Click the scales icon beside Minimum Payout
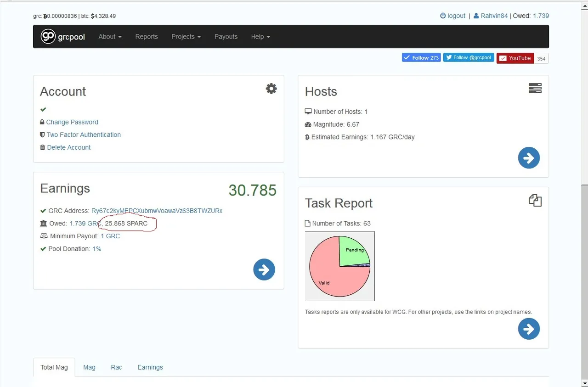Screen dimensions: 588x387 (x=44, y=236)
